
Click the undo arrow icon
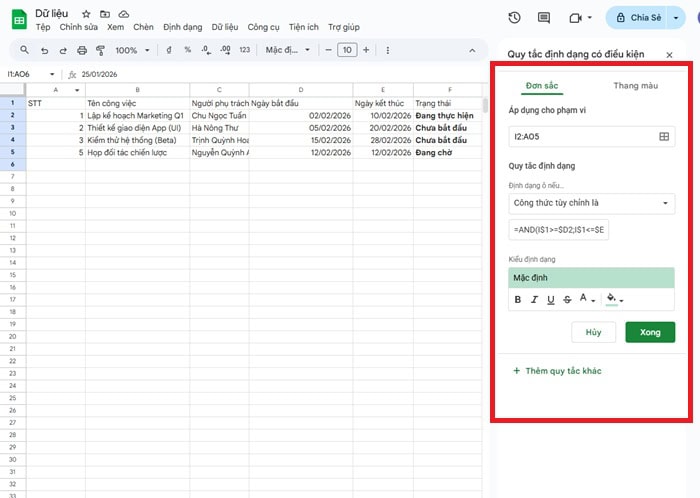click(44, 50)
